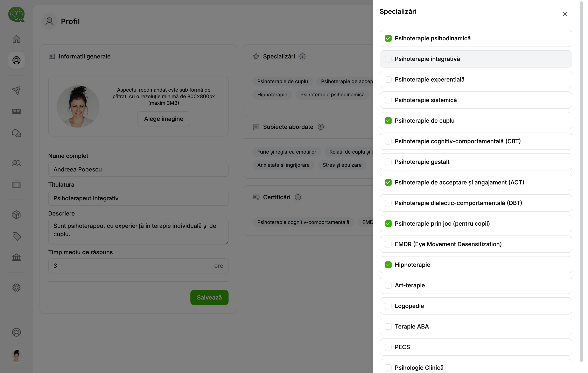Select the clients icon in the sidebar
This screenshot has height=373, width=588.
click(x=16, y=163)
